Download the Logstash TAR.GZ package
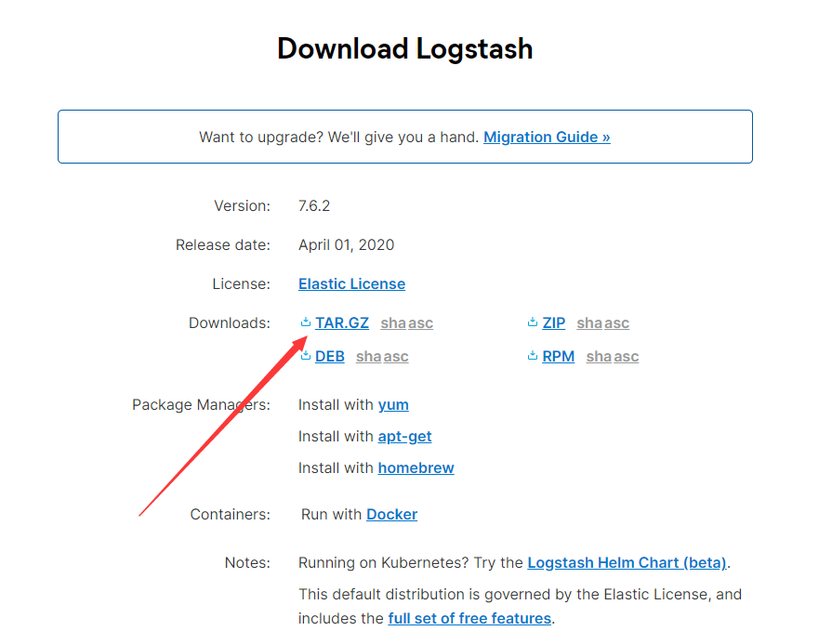The height and width of the screenshot is (644, 832). click(342, 322)
